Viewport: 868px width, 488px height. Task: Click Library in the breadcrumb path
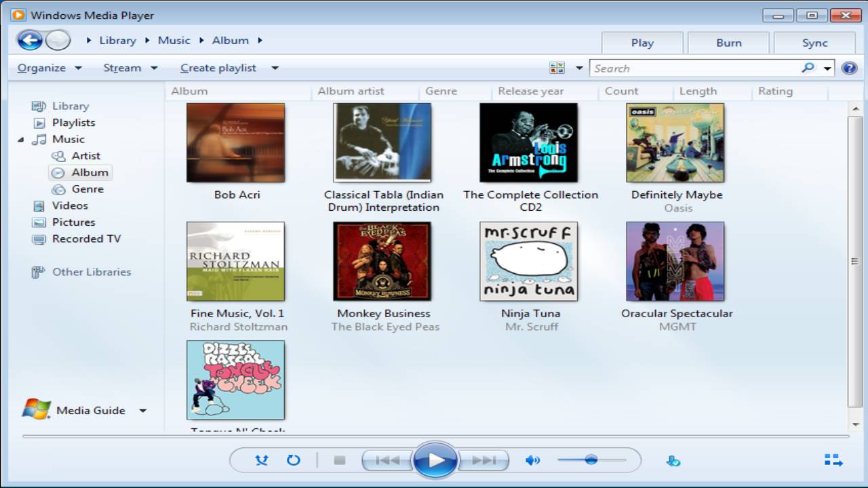pos(118,41)
